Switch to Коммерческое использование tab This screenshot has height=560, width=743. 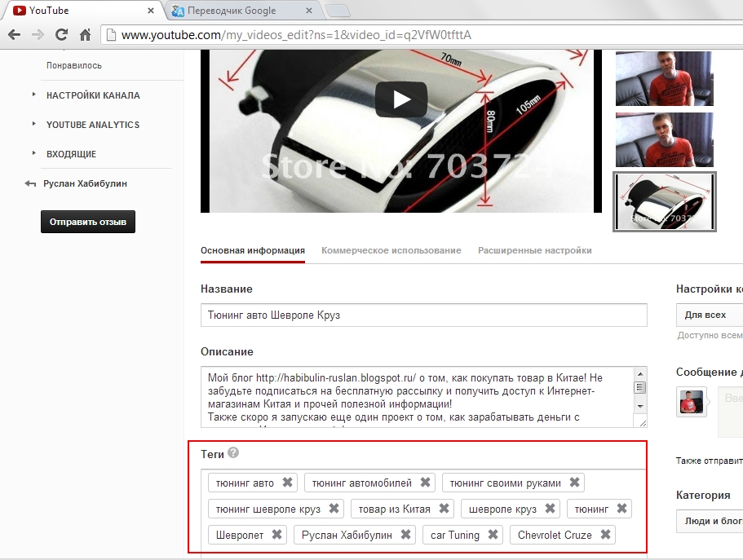(x=391, y=250)
